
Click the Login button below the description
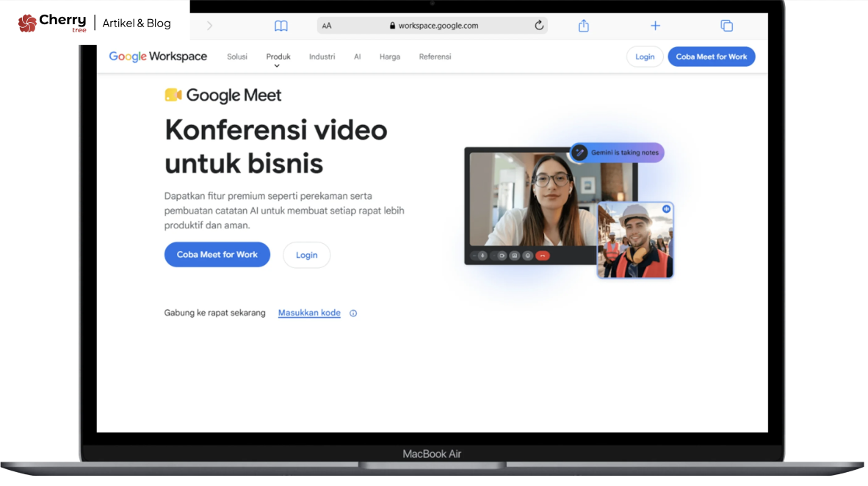[x=307, y=255]
